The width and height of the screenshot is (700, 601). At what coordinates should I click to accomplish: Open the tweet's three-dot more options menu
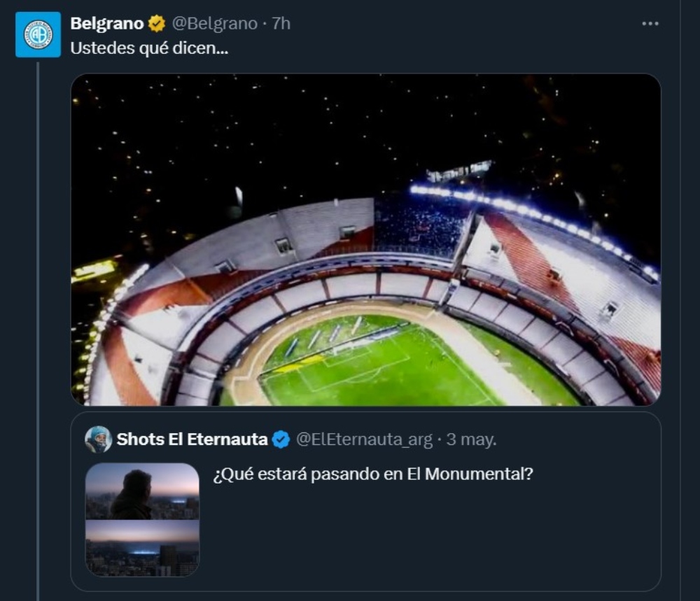[x=650, y=24]
